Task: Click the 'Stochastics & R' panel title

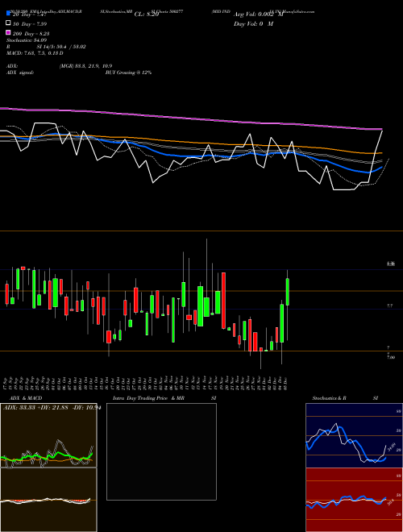Action: click(x=330, y=398)
